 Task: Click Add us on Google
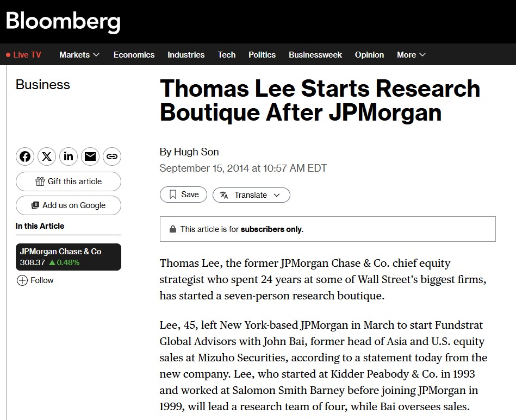click(69, 205)
